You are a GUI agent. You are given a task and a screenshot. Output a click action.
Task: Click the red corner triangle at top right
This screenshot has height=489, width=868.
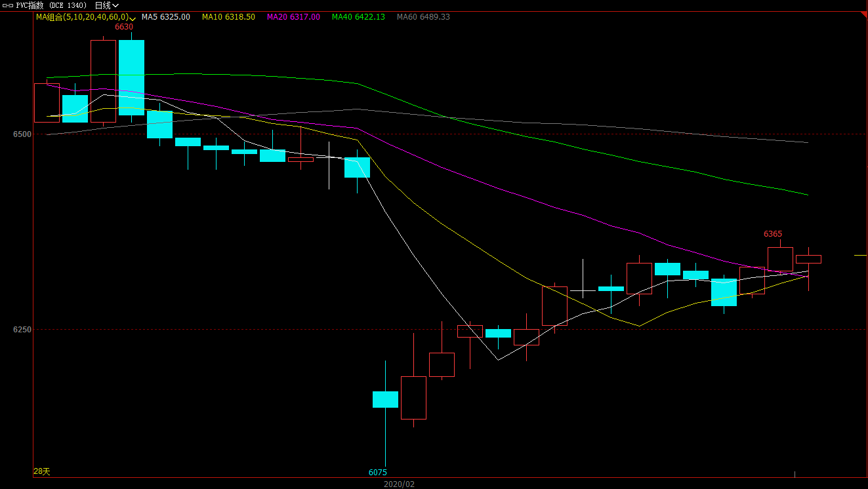[x=863, y=15]
